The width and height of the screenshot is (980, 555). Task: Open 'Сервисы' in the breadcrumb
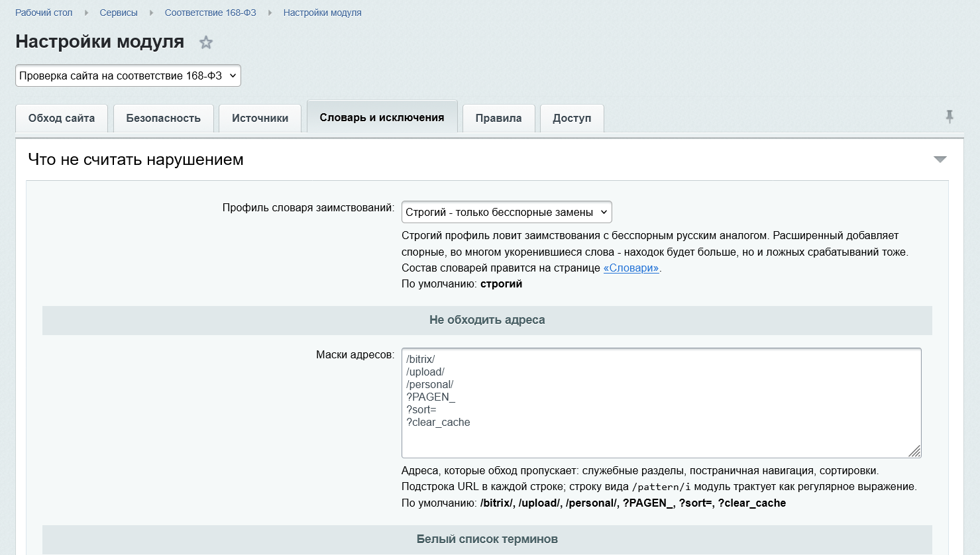tap(119, 13)
